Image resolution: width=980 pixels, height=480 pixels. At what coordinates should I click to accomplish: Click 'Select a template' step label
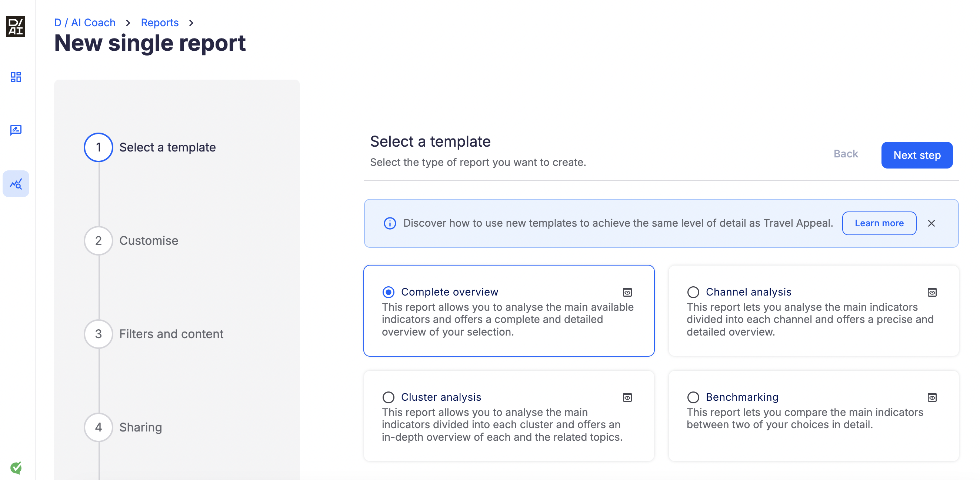click(x=167, y=147)
